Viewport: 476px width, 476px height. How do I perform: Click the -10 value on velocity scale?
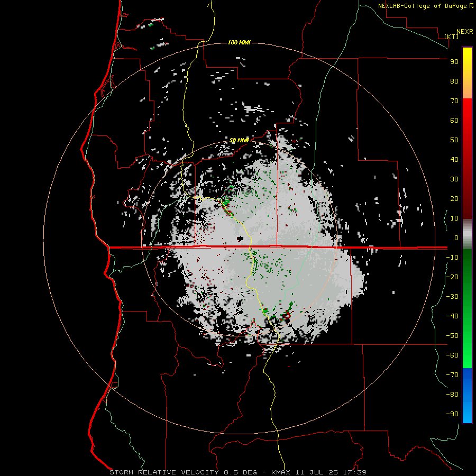pos(452,258)
